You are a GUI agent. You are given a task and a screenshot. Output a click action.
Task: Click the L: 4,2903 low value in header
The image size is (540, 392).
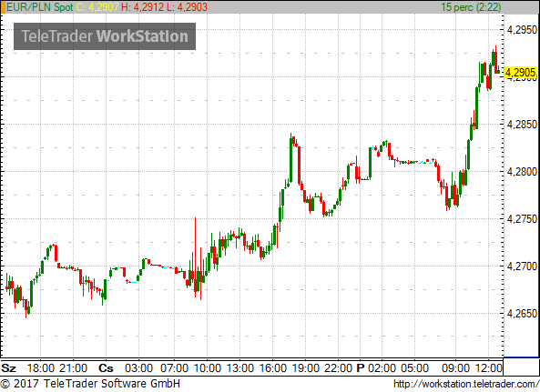pos(187,7)
